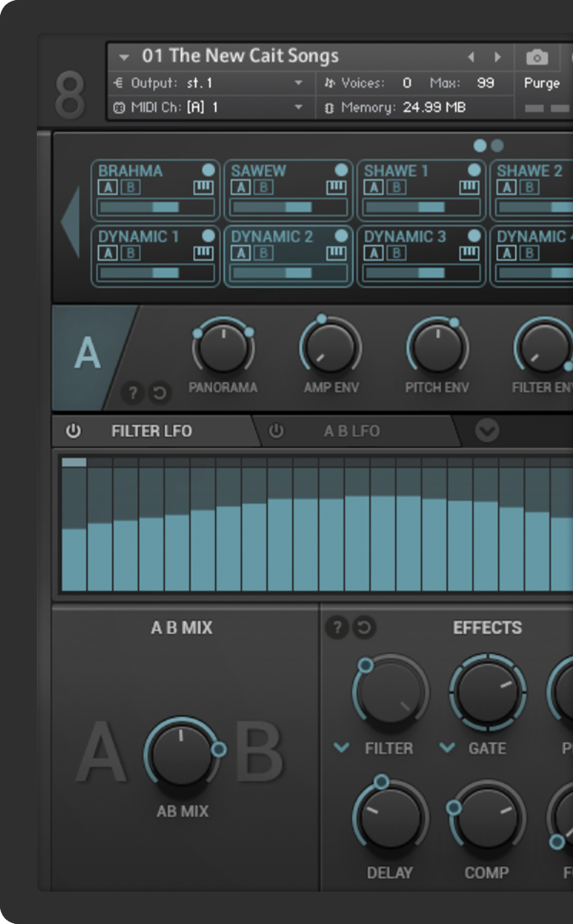The image size is (573, 924).
Task: Select the FILTER LFO tab
Action: click(151, 431)
